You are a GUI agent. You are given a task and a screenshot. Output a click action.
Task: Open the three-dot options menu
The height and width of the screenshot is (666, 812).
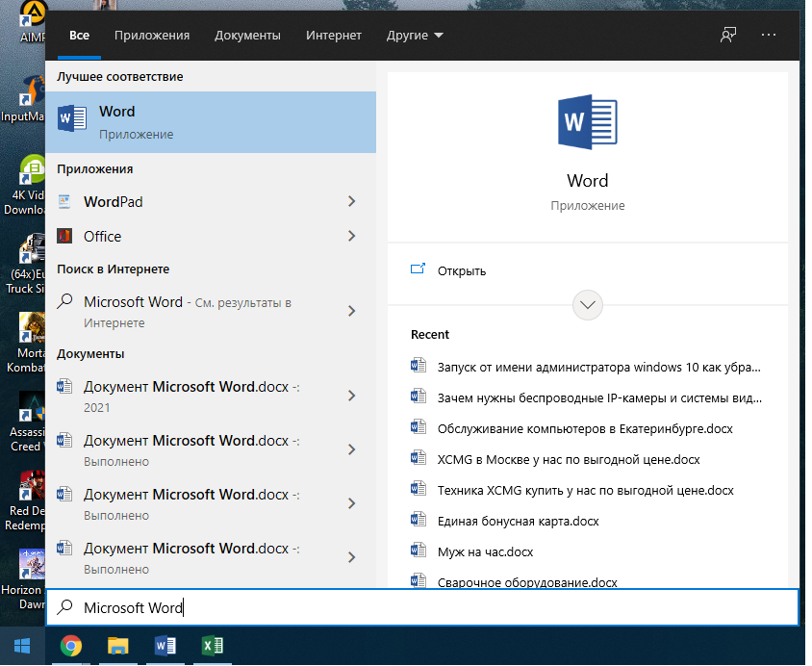pos(768,35)
